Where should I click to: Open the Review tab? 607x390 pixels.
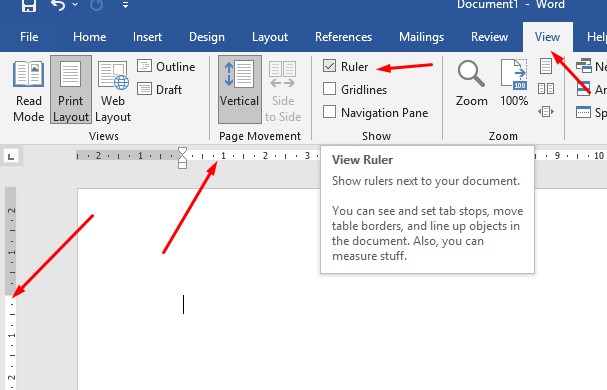pos(489,37)
